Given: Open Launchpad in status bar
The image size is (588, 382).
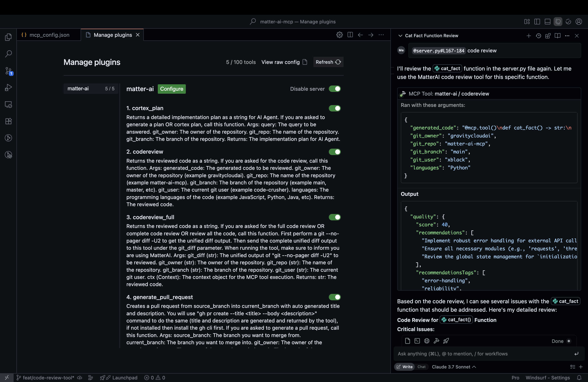Looking at the screenshot, I should click(x=119, y=378).
